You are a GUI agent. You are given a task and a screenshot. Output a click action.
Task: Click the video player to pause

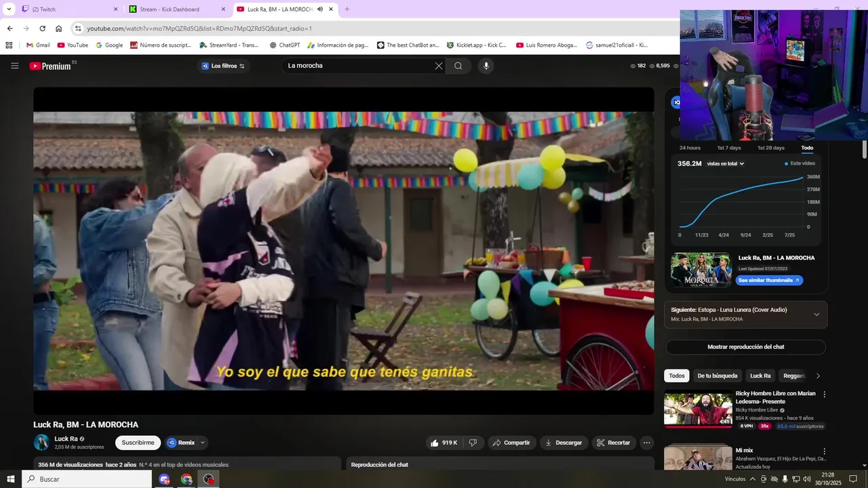click(344, 251)
